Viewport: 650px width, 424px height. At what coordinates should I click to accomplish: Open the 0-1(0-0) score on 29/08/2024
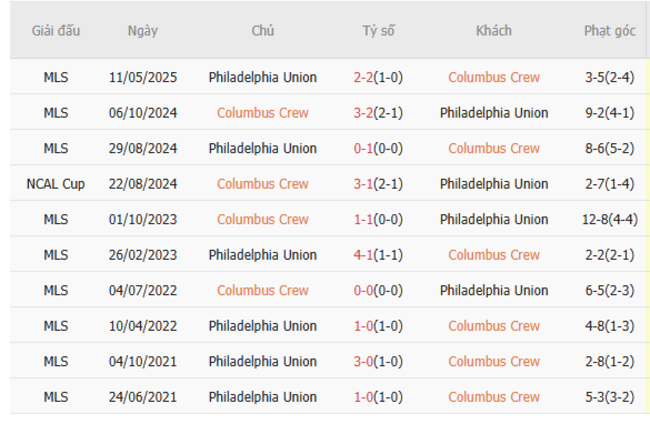378,148
